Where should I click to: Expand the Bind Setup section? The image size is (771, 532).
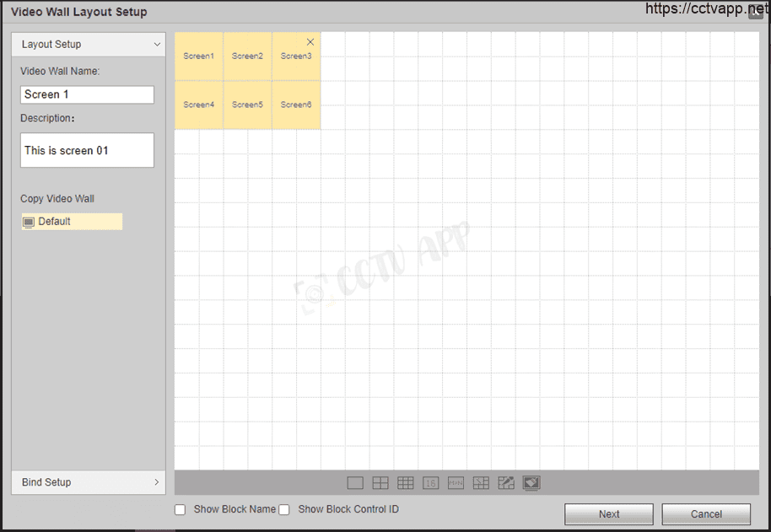pyautogui.click(x=89, y=482)
